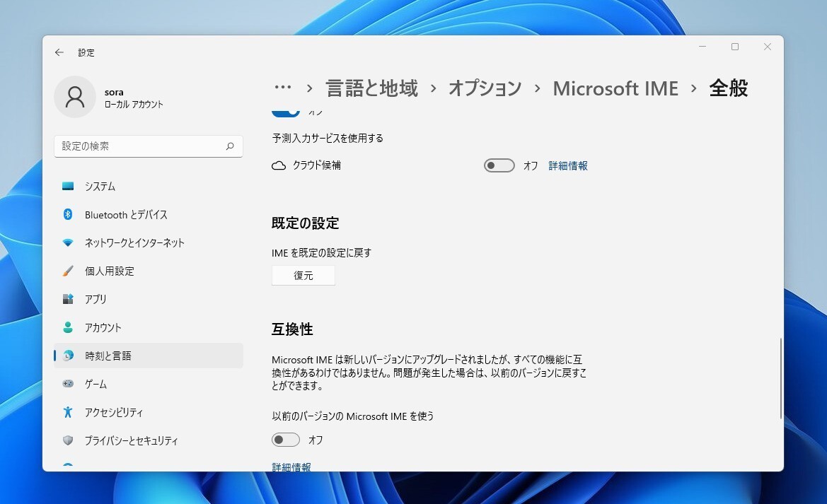Click the 復元 button

tap(303, 276)
